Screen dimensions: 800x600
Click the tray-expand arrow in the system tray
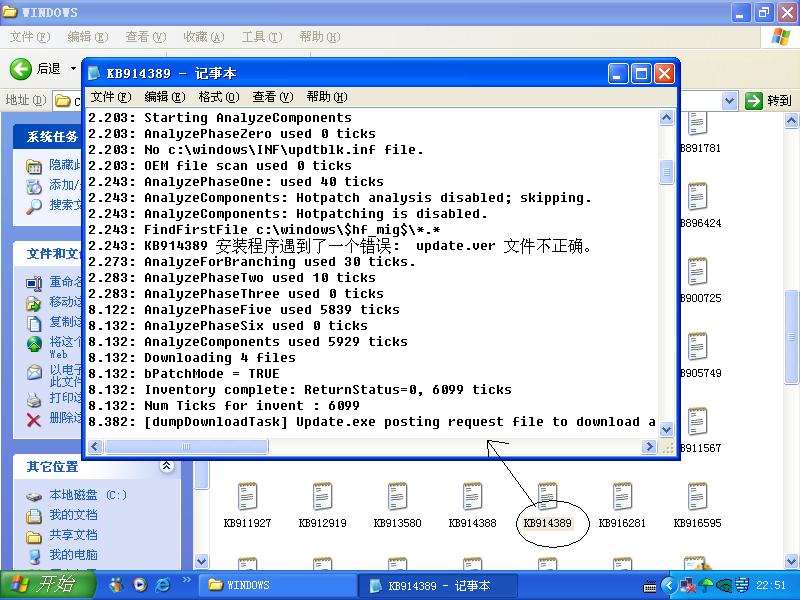pyautogui.click(x=669, y=585)
